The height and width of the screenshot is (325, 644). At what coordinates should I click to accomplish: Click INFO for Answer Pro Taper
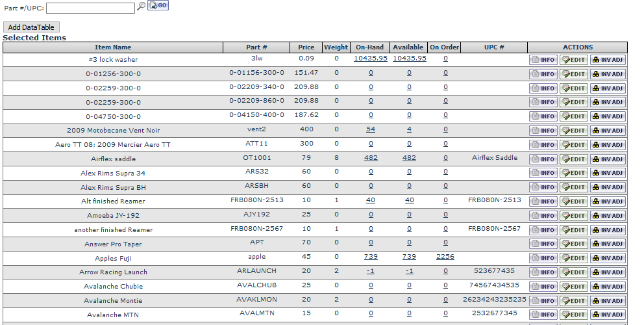[x=543, y=244]
